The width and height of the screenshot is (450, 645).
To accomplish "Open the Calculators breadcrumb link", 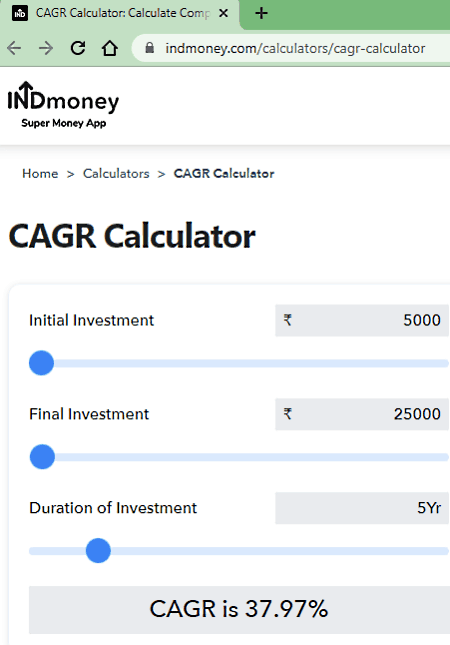I will pyautogui.click(x=116, y=174).
